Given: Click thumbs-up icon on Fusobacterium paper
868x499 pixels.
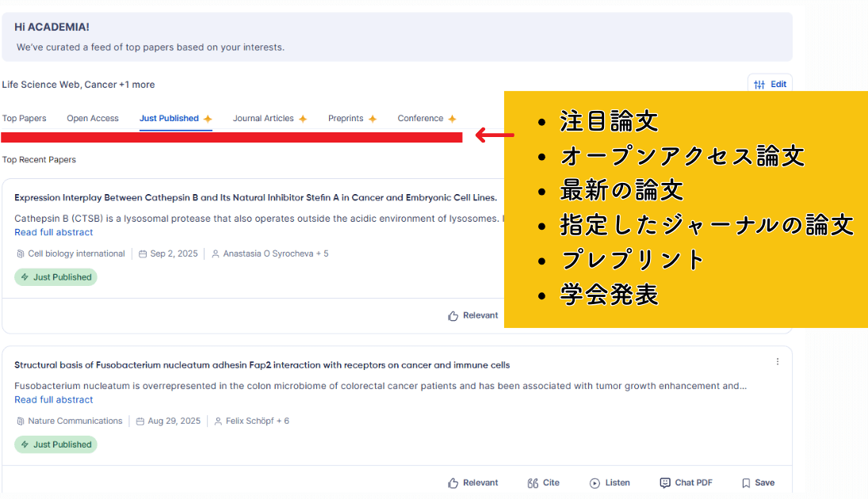Looking at the screenshot, I should click(453, 483).
